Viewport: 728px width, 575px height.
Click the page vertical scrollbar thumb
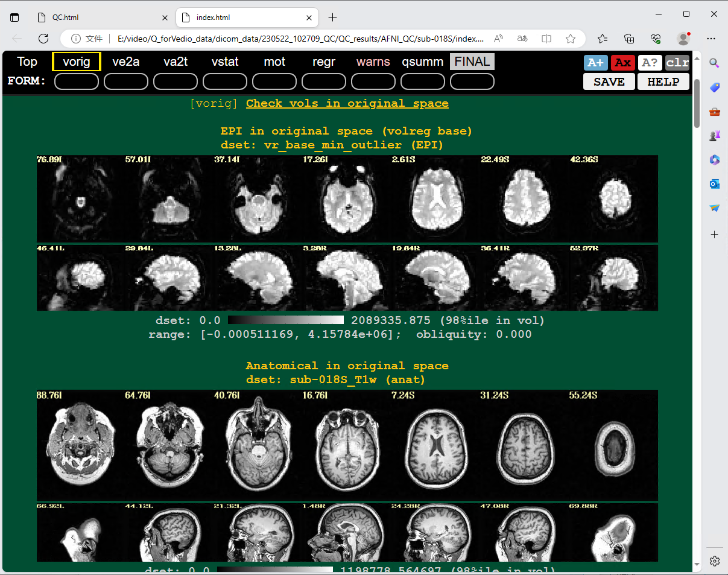pyautogui.click(x=698, y=103)
